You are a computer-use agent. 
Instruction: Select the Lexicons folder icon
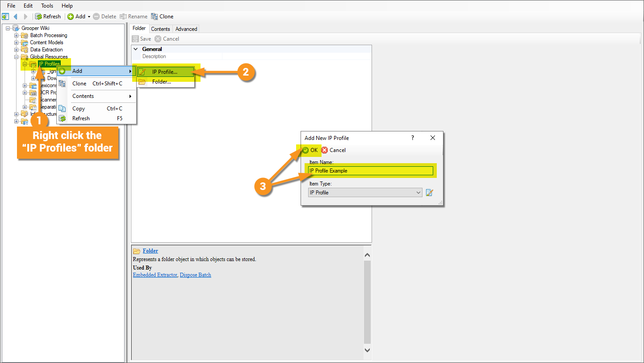tap(33, 85)
